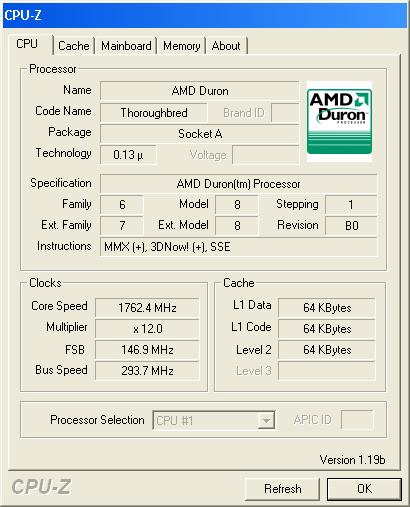Click the CPU-Z logo at bottom left
This screenshot has height=507, width=410.
41,487
